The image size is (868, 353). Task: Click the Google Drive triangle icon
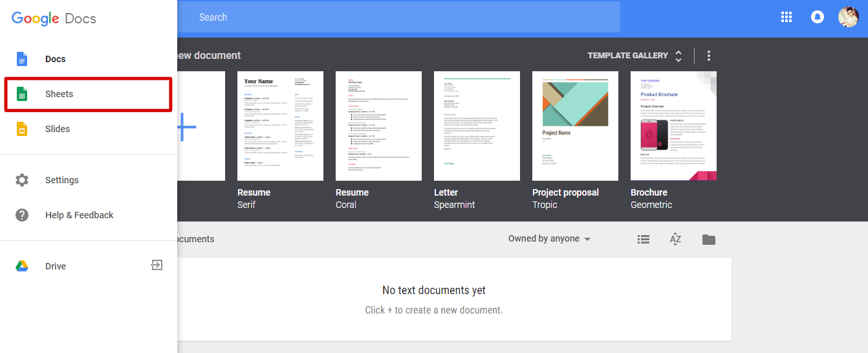[x=22, y=266]
